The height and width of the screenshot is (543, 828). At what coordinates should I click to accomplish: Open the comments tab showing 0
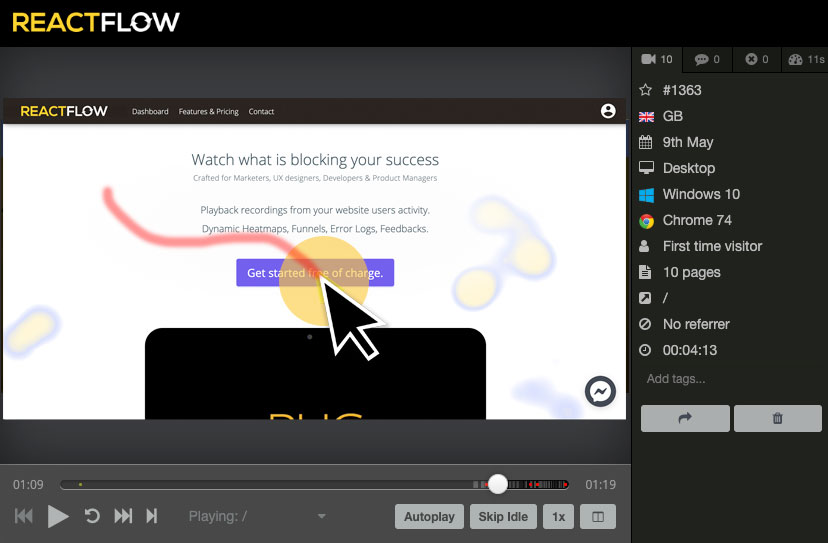point(708,60)
